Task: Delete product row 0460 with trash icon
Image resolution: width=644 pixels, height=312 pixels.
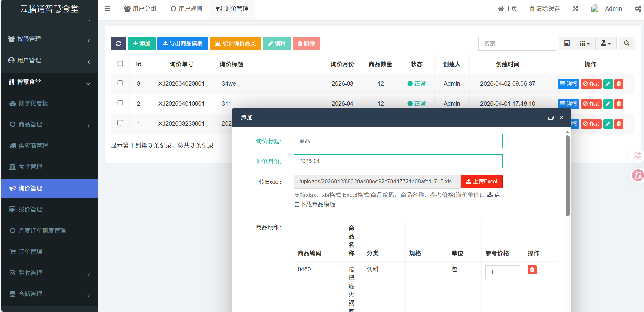Action: click(x=532, y=270)
